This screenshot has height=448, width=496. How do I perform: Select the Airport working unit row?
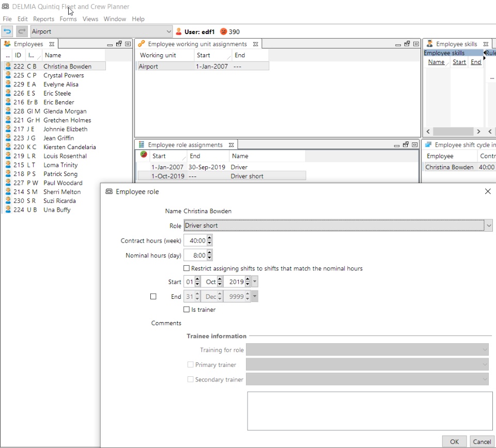click(x=203, y=67)
